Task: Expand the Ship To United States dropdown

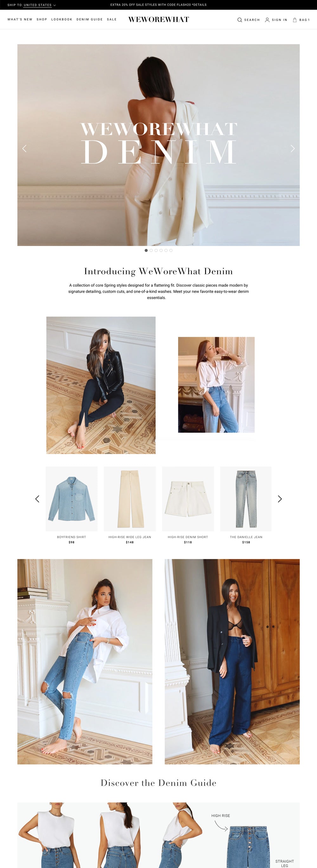Action: click(x=32, y=5)
